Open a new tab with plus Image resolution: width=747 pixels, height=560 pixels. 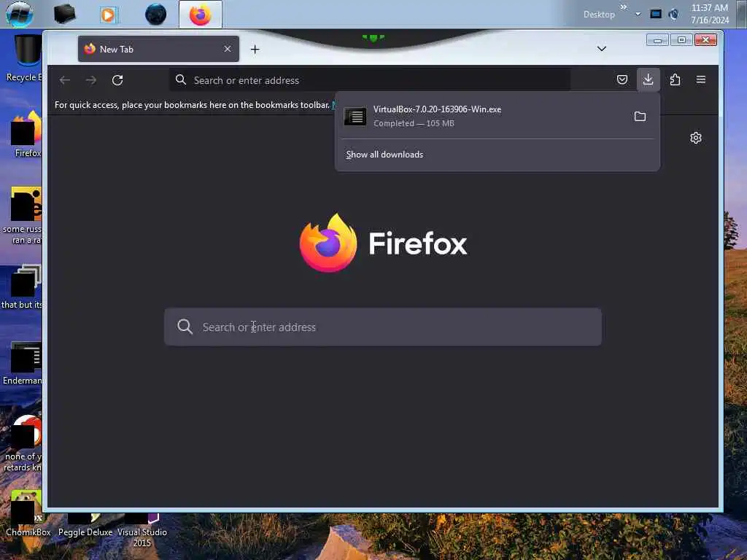pos(255,49)
